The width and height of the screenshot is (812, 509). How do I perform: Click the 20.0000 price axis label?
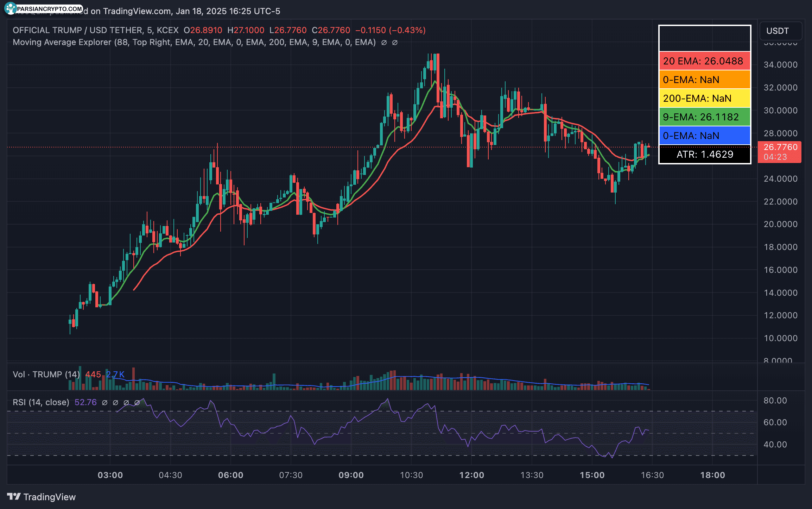780,224
